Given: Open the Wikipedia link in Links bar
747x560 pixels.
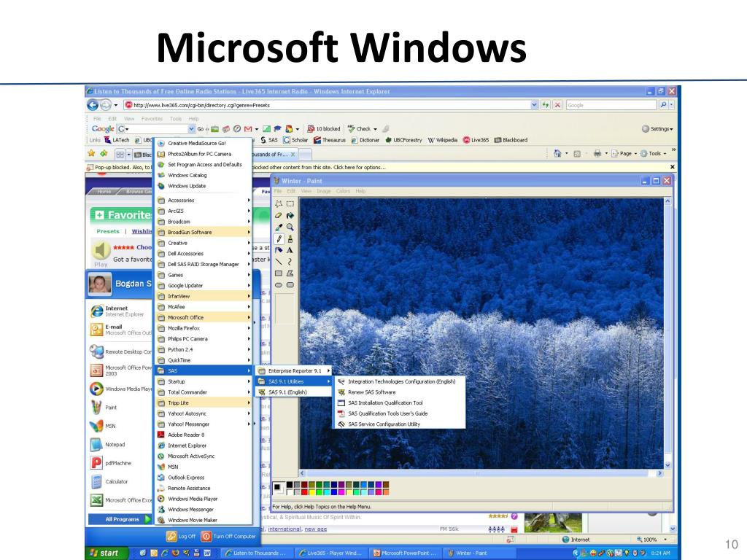Looking at the screenshot, I should tap(443, 140).
